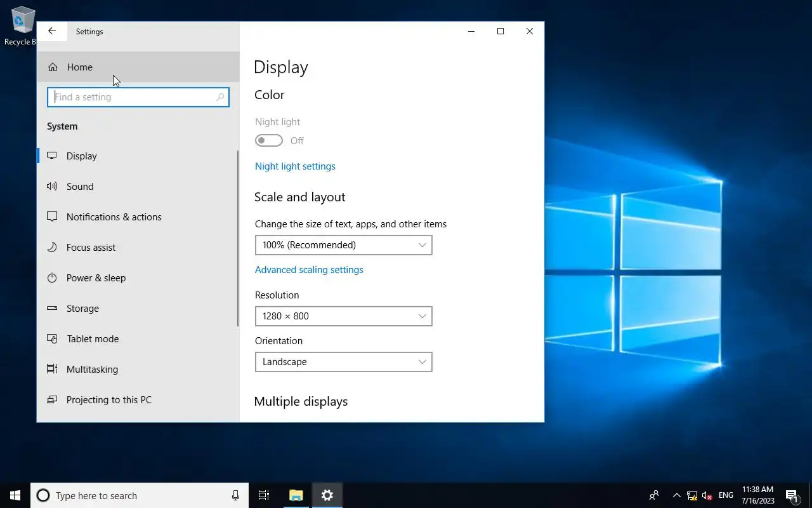Image resolution: width=812 pixels, height=508 pixels.
Task: Open the Action Center notifications icon
Action: [x=792, y=495]
